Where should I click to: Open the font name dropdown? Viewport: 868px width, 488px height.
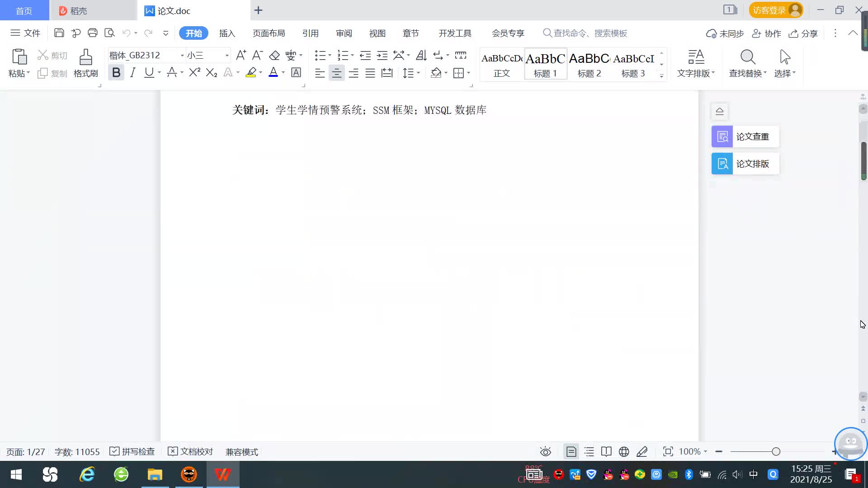coord(182,56)
